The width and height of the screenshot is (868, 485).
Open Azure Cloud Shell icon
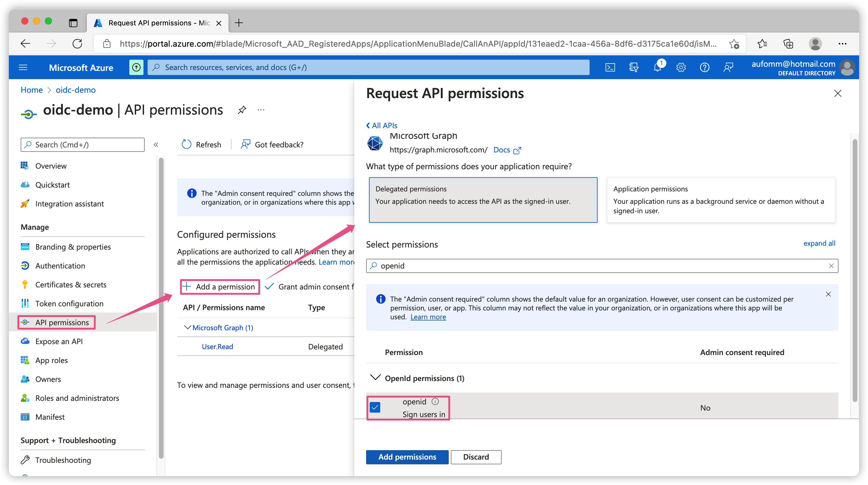coord(610,67)
